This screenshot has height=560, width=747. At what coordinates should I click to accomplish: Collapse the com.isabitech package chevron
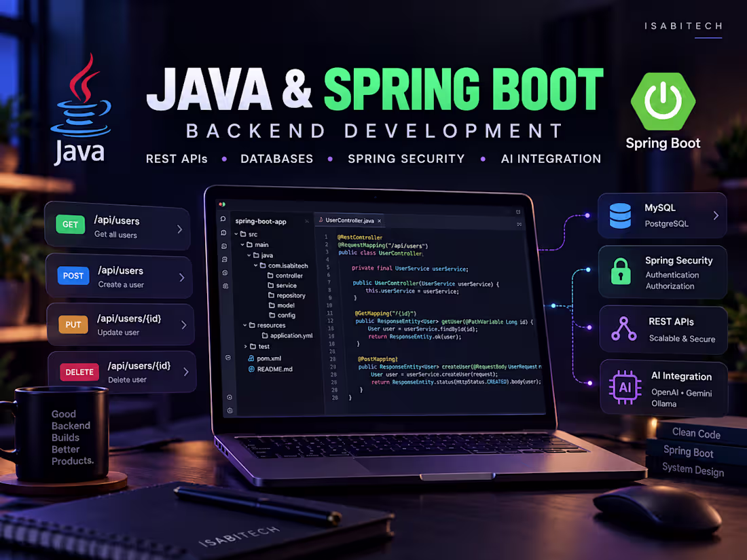tap(255, 265)
